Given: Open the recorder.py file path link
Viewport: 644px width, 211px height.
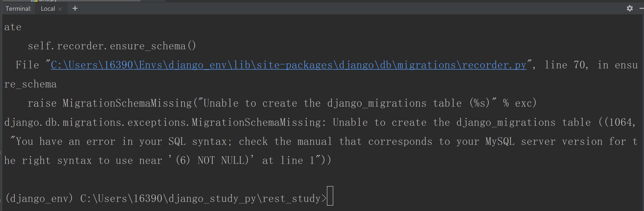Looking at the screenshot, I should 289,65.
